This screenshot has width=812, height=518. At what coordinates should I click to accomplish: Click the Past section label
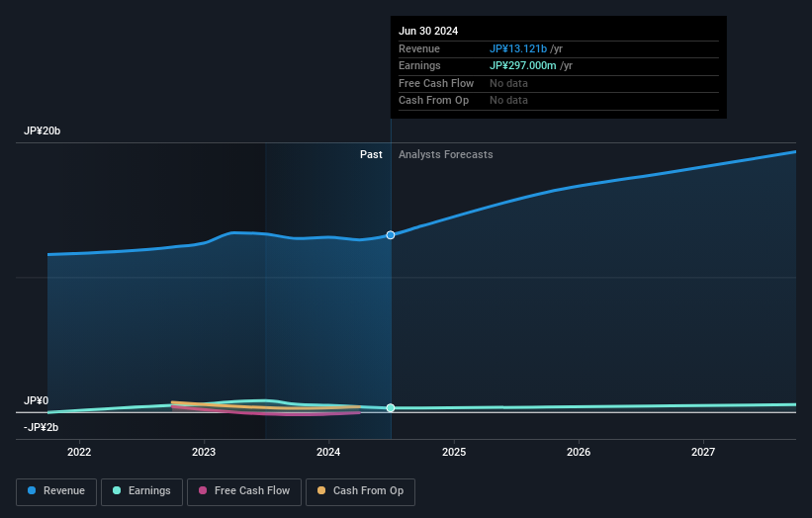click(x=371, y=154)
